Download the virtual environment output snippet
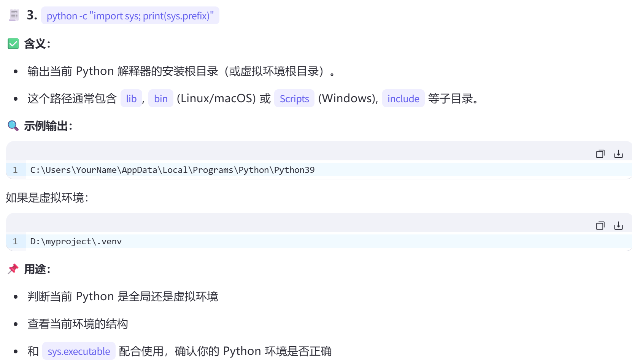Image resolution: width=632 pixels, height=364 pixels. pos(618,225)
